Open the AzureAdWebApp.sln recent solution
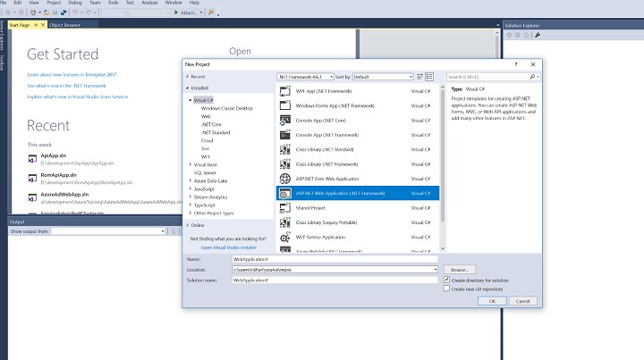Image resolution: width=644 pixels, height=360 pixels. pos(64,195)
